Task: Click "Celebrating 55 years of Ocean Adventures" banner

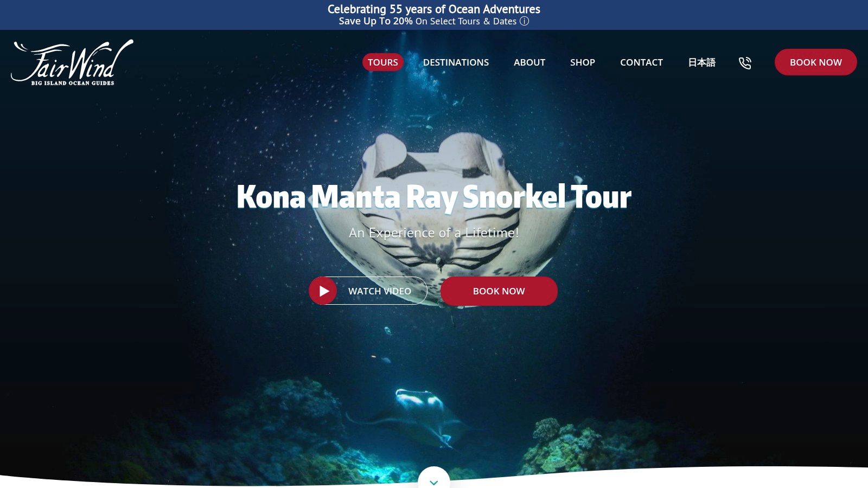Action: pos(434,9)
